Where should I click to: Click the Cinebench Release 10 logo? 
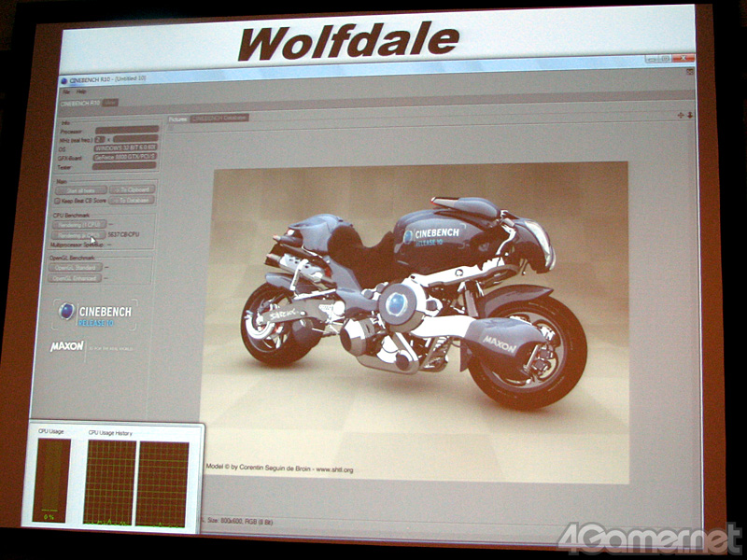(x=94, y=315)
